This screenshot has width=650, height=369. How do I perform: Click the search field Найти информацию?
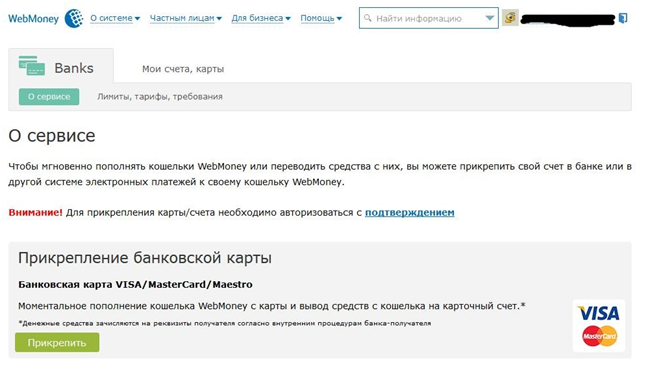[x=429, y=18]
